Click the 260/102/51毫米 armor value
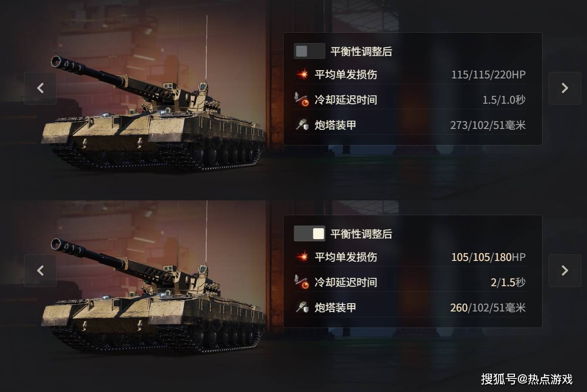 [488, 308]
